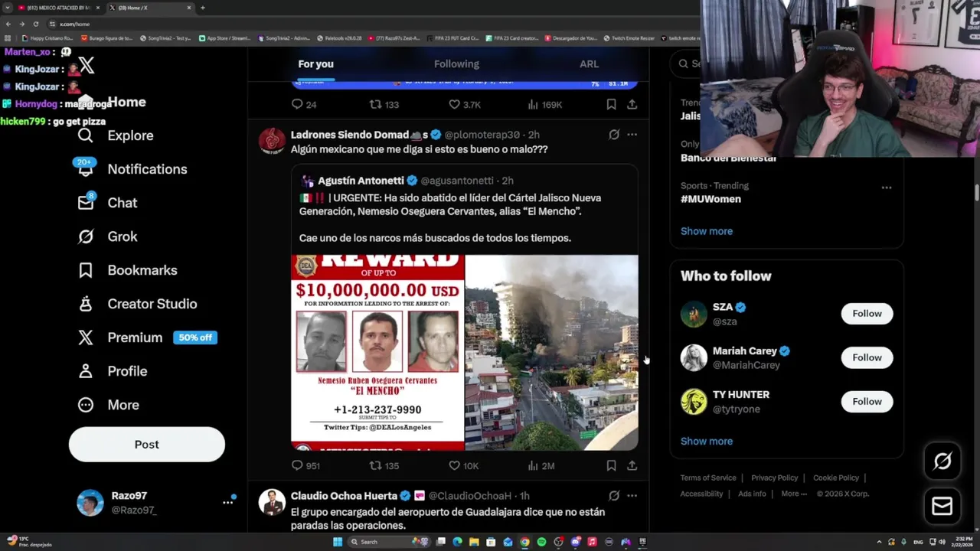980x551 pixels.
Task: Switch to the ARL tab
Action: point(589,64)
